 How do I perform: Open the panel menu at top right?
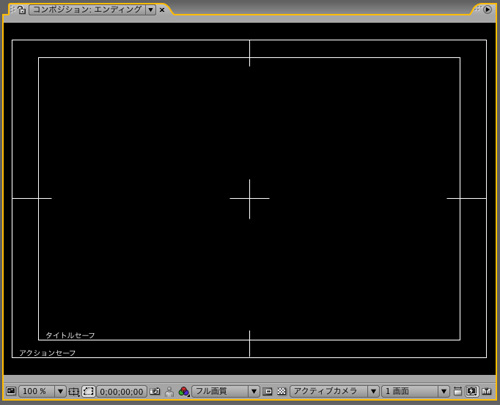point(487,10)
